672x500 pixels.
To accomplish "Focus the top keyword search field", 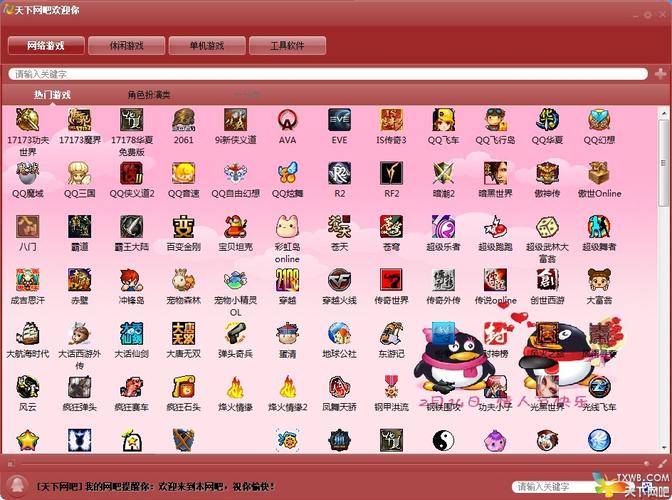I will click(328, 74).
